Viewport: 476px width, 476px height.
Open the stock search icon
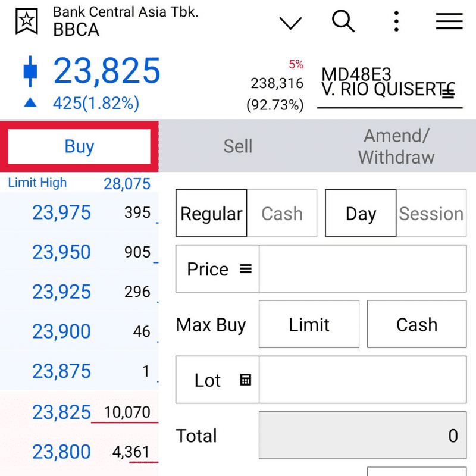tap(344, 21)
